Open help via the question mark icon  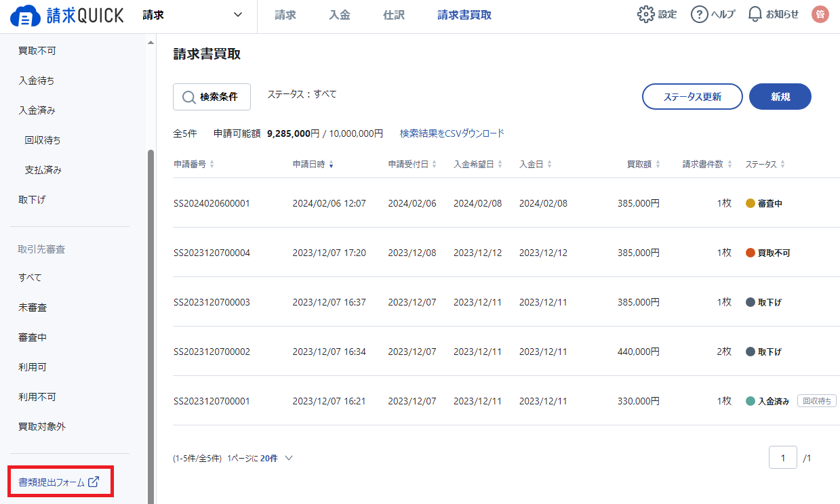[x=699, y=14]
